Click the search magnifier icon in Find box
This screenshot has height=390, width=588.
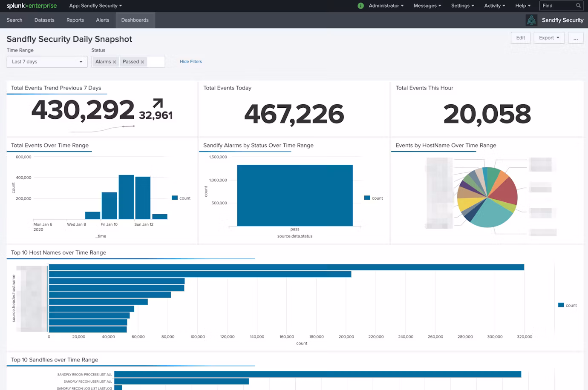578,6
